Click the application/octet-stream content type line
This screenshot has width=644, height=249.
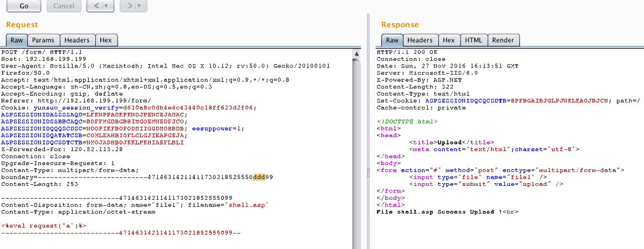point(78,212)
